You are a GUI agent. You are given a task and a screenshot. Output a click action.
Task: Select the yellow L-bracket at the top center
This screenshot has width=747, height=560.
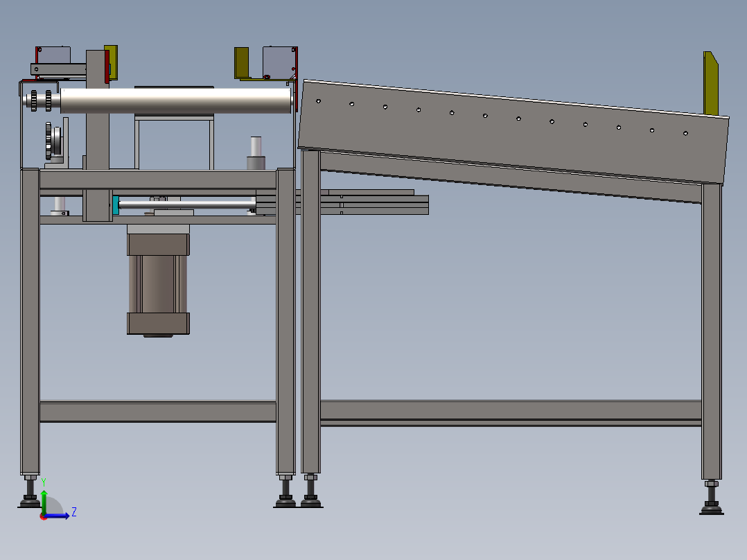point(242,63)
